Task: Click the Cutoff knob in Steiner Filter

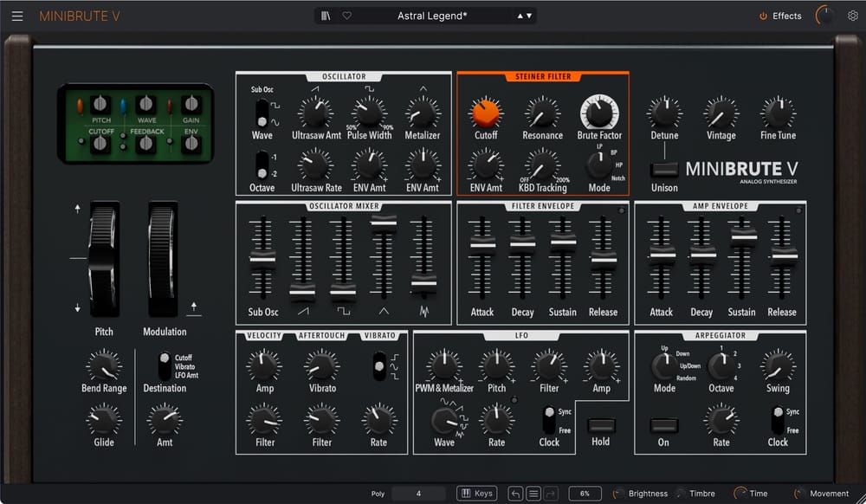Action: [x=486, y=113]
